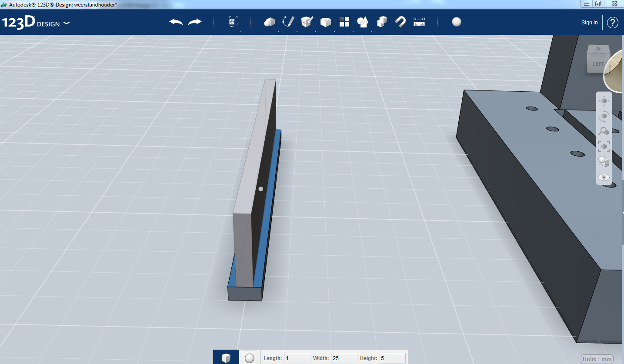Screen dimensions: 624x364
Task: Toggle the eye show/hide visibility tool
Action: coord(604,177)
